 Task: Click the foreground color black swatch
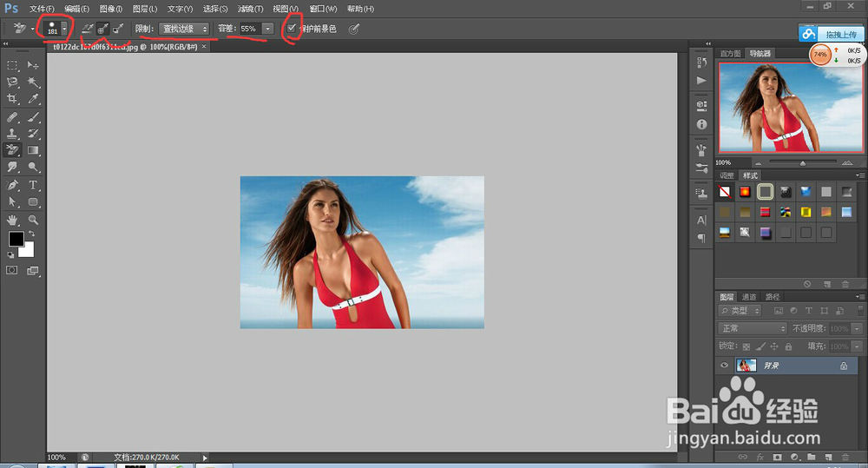pos(16,239)
